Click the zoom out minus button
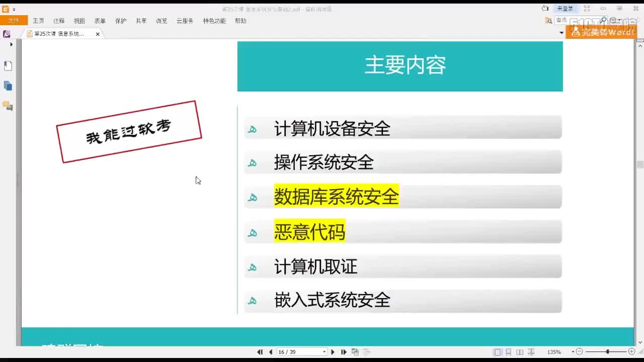This screenshot has width=644, height=362. tap(579, 352)
